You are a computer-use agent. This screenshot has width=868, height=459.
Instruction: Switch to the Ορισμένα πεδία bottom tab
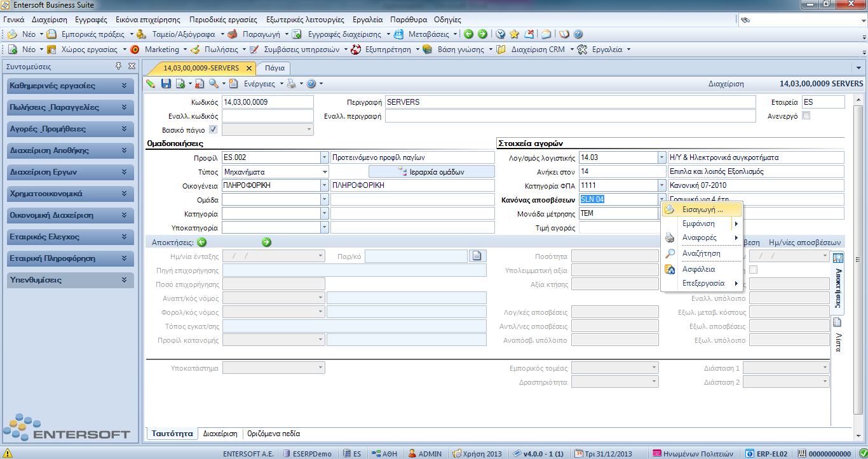pos(274,434)
